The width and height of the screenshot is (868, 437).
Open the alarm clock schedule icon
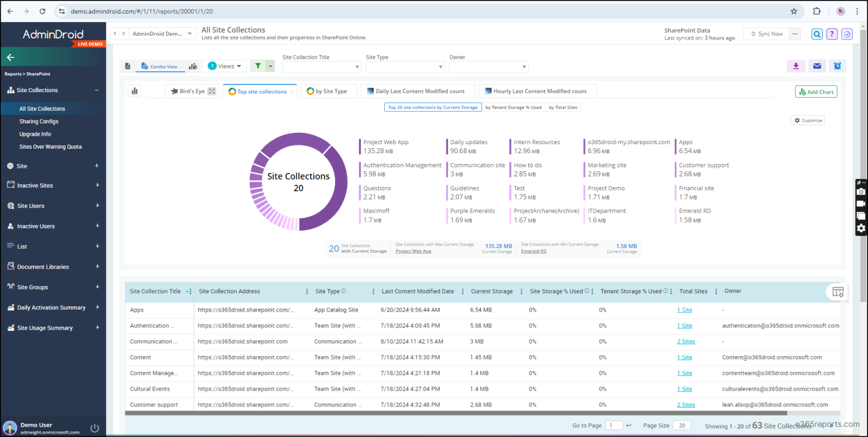pyautogui.click(x=837, y=66)
